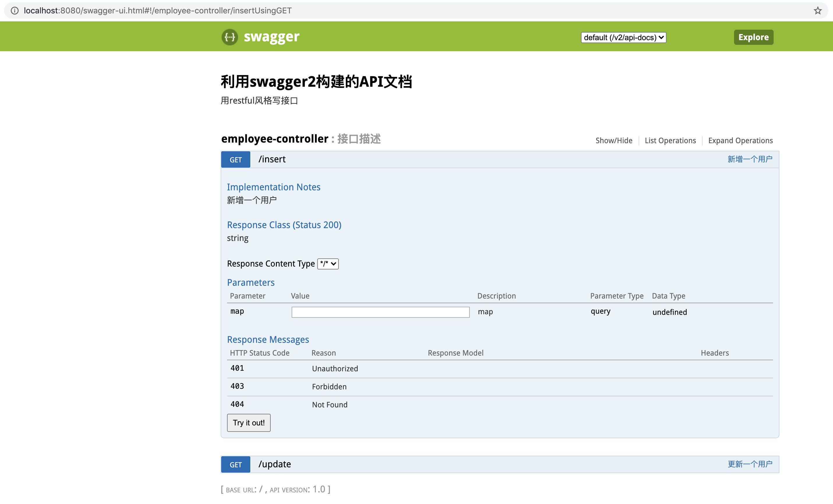Image resolution: width=833 pixels, height=504 pixels.
Task: Click the Value column header
Action: pyautogui.click(x=300, y=296)
